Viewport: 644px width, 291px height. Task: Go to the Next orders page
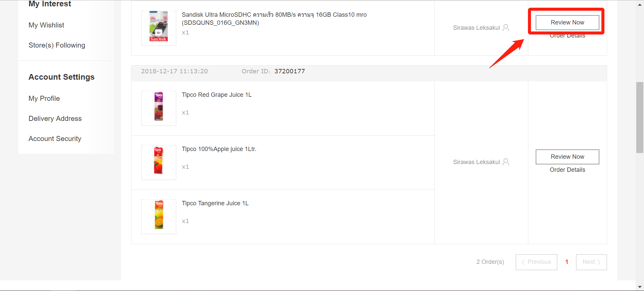[x=591, y=262]
